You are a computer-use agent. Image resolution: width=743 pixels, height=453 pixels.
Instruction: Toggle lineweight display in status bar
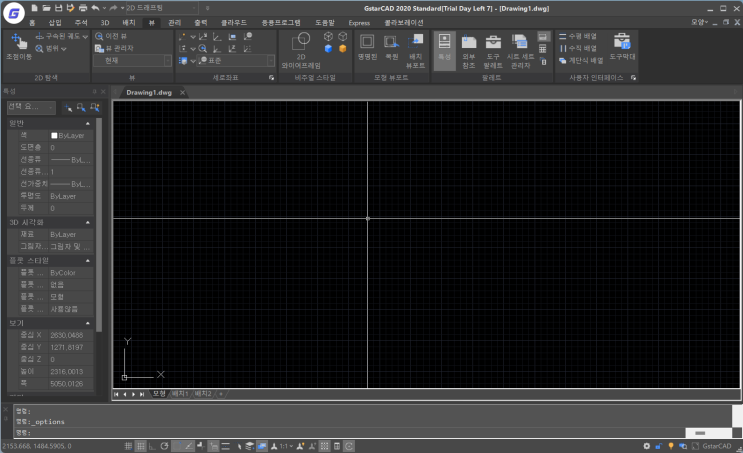[226, 446]
